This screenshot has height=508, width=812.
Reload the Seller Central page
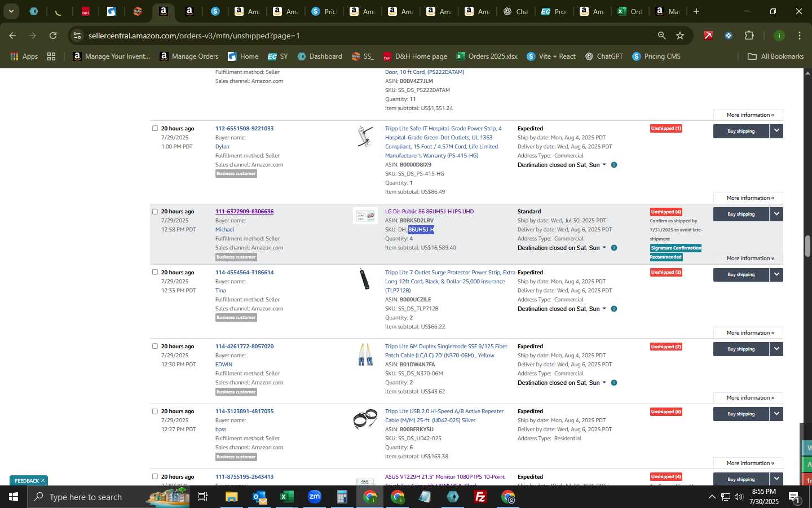tap(53, 36)
